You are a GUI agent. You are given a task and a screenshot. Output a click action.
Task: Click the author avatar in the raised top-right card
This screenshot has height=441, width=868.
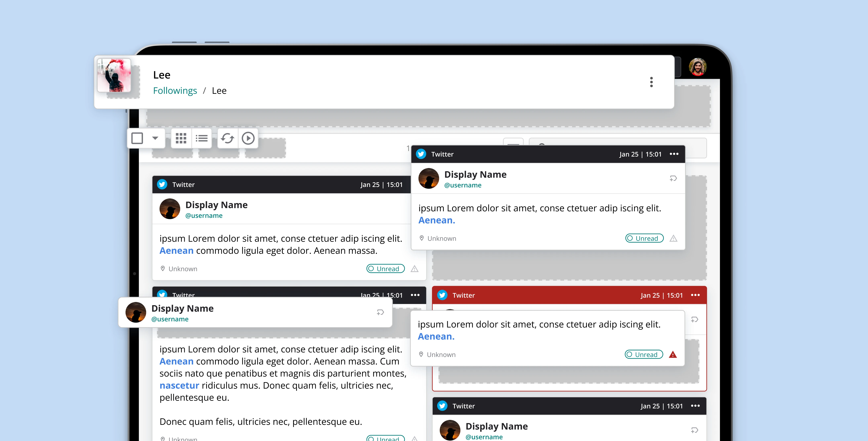[429, 178]
